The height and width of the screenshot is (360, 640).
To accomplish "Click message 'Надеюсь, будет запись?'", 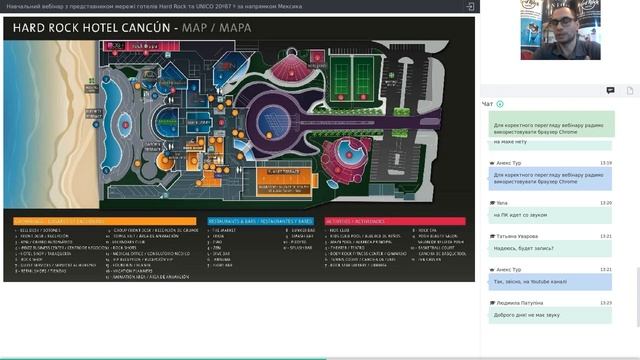I will (x=550, y=249).
